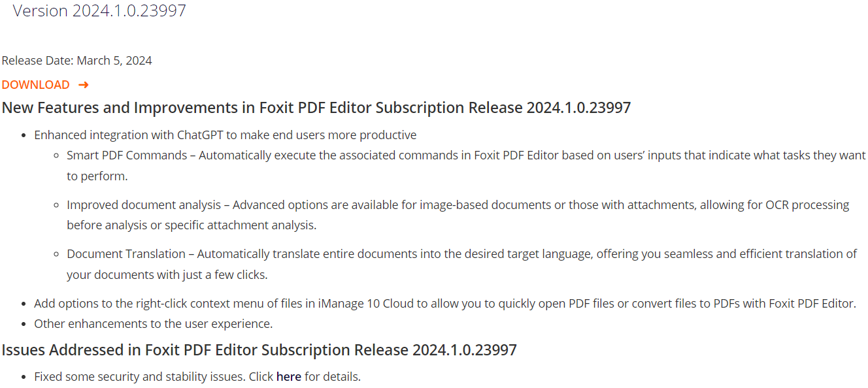Image resolution: width=868 pixels, height=388 pixels.
Task: Click the solid bullet before Fixed some security
Action: [x=24, y=378]
